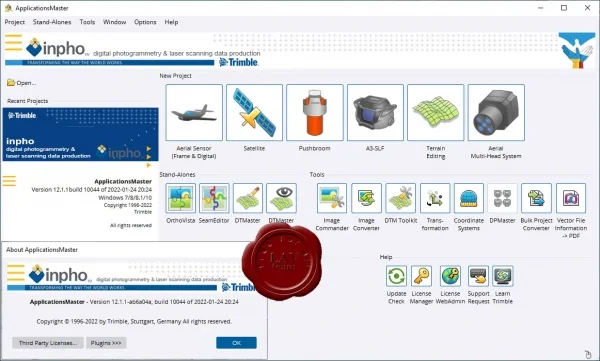Open the Transformation tool
Viewport: 600px width, 361px height.
point(435,198)
